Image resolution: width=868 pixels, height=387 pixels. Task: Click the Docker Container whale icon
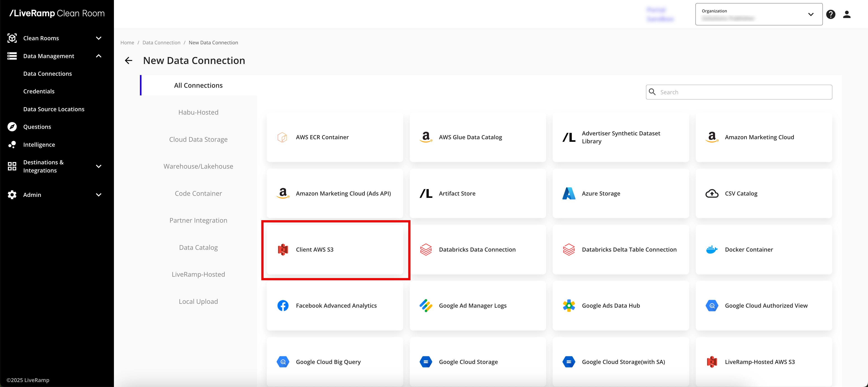click(x=712, y=250)
